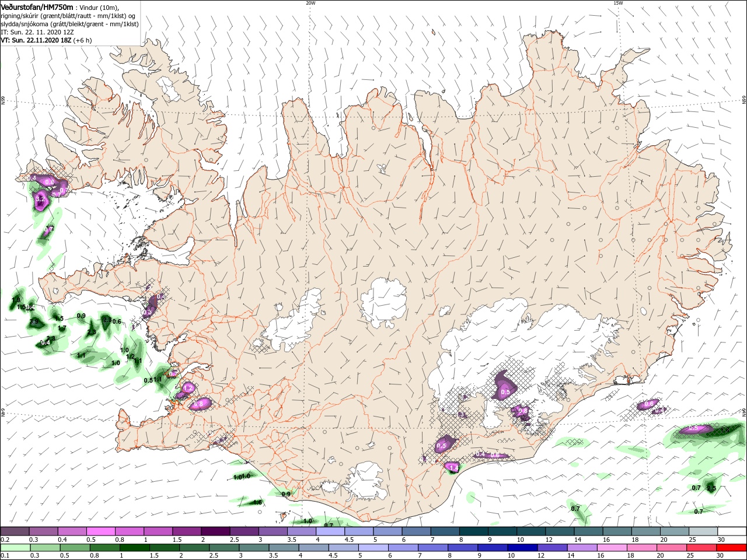
Task: Click the deep navy blue 10 swatch in the bottom legend row
Action: click(x=522, y=548)
